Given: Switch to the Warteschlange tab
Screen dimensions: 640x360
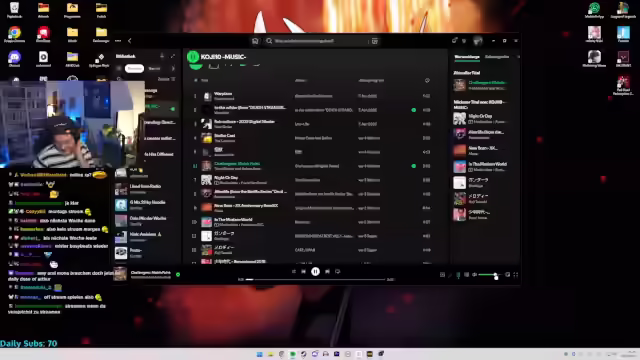Looking at the screenshot, I should 467,57.
